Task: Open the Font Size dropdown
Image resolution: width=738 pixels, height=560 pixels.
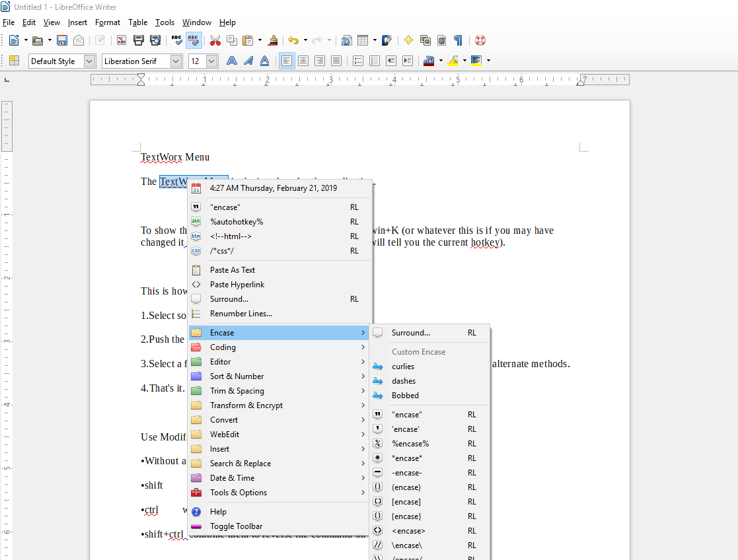Action: (211, 61)
